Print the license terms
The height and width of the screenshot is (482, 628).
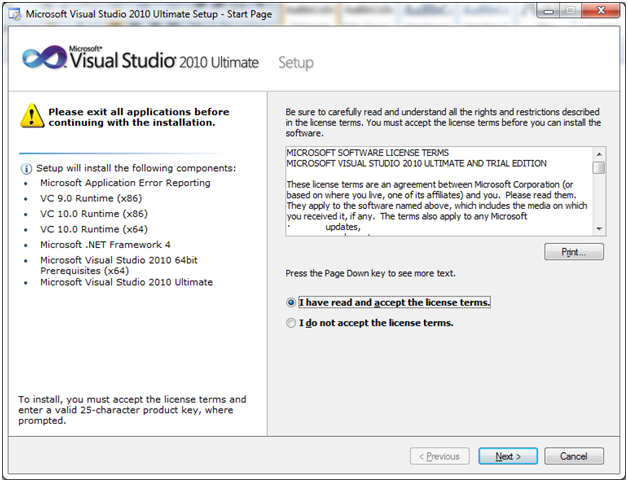tap(574, 252)
